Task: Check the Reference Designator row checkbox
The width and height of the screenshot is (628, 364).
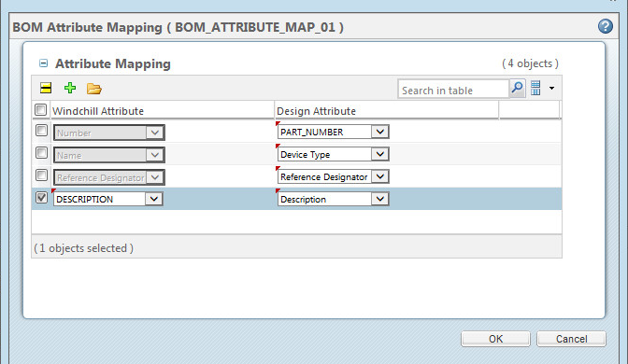Action: click(42, 175)
